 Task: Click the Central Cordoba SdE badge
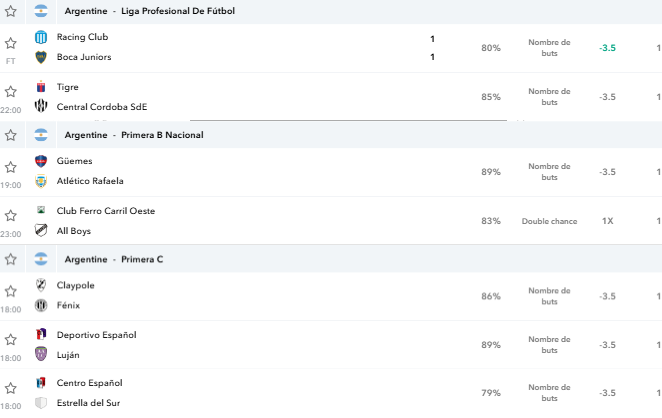pos(41,106)
